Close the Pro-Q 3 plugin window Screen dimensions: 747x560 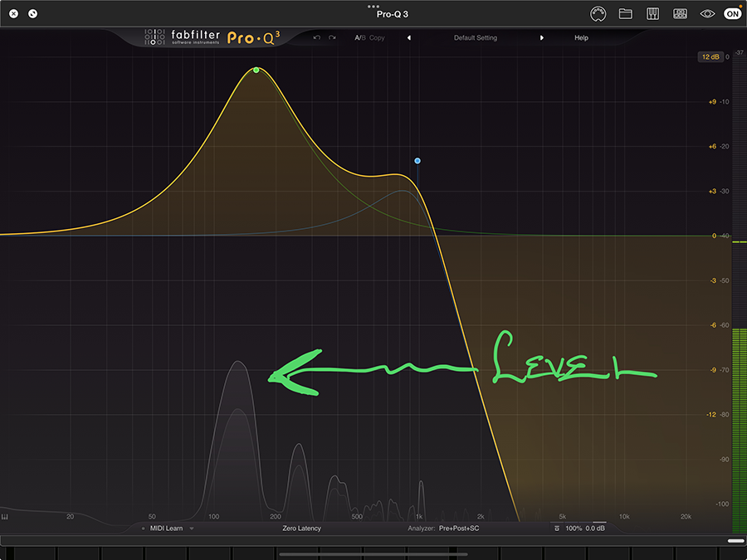(14, 14)
